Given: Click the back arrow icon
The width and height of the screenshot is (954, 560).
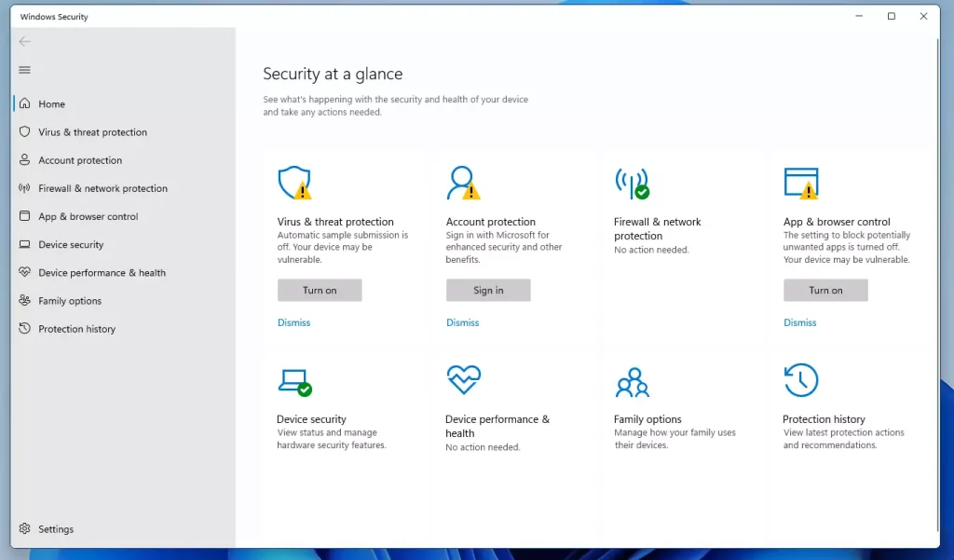Looking at the screenshot, I should coord(24,41).
